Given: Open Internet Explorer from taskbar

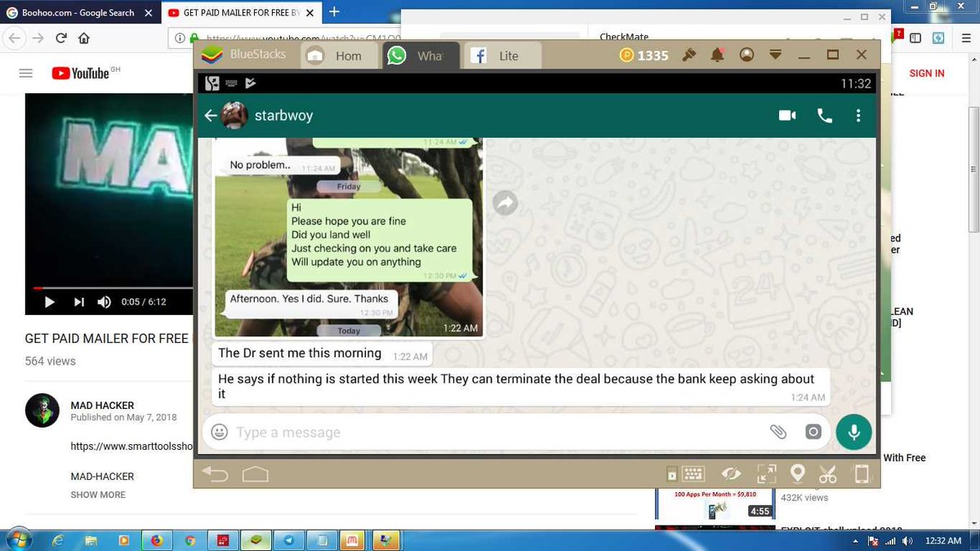Looking at the screenshot, I should [x=58, y=540].
